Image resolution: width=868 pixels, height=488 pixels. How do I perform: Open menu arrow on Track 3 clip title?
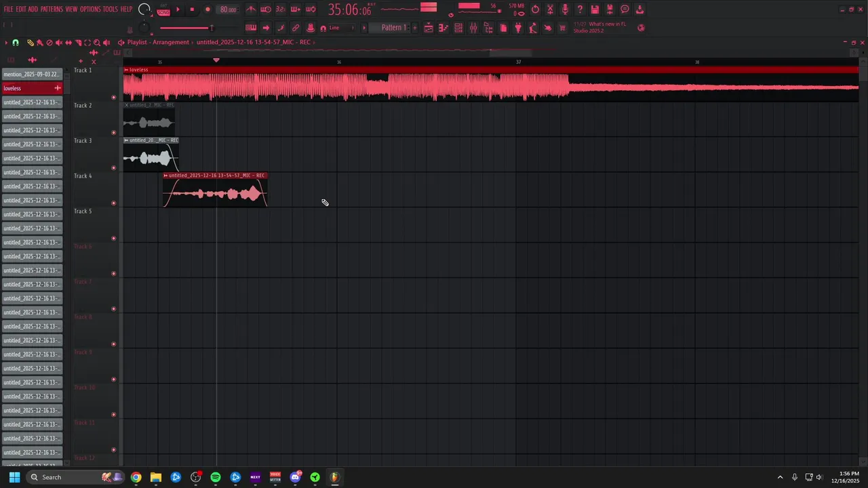(x=126, y=140)
